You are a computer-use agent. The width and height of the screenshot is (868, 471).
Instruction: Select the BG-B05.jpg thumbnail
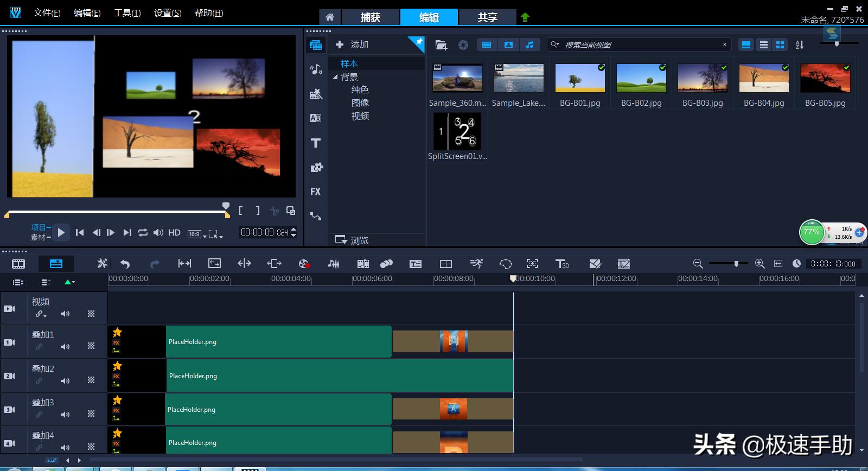point(825,78)
